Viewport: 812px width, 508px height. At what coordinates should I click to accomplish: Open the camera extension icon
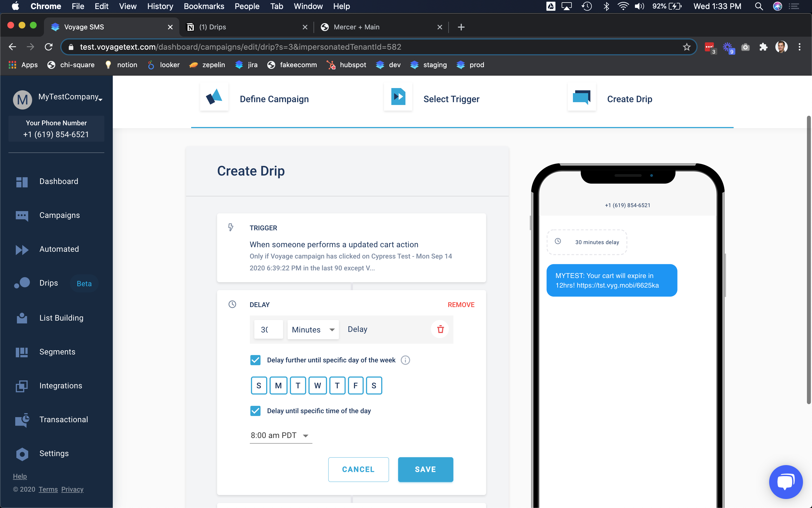745,47
